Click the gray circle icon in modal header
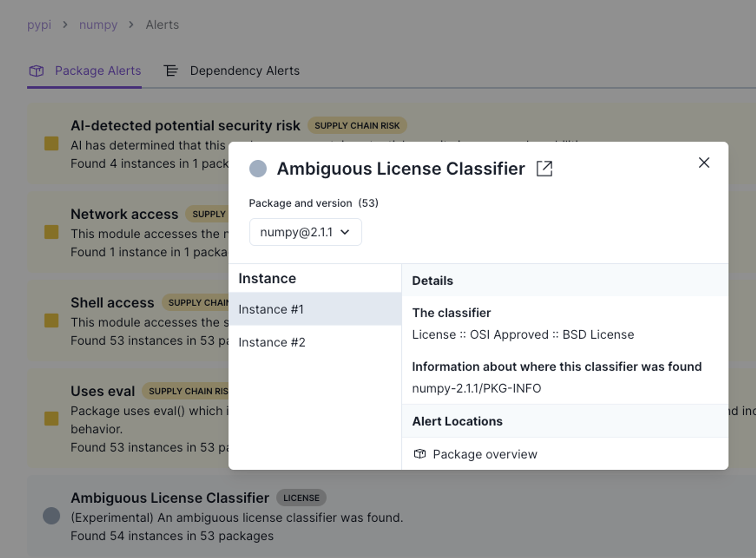 point(258,169)
